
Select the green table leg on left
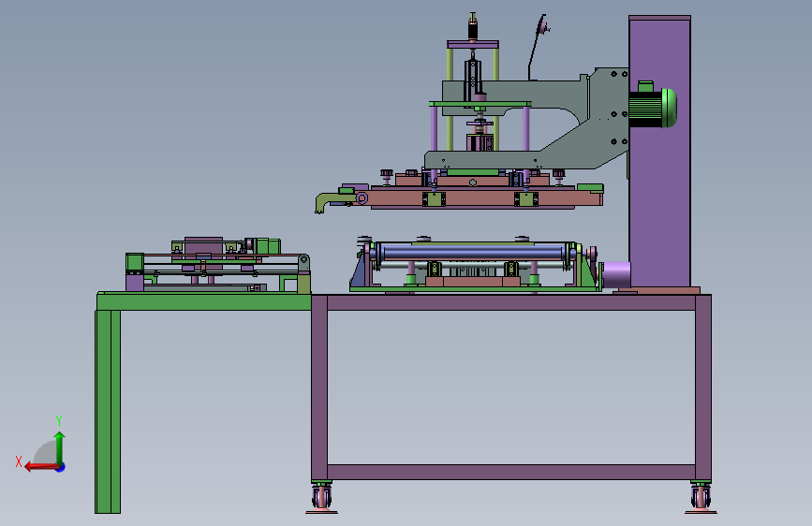(x=108, y=412)
